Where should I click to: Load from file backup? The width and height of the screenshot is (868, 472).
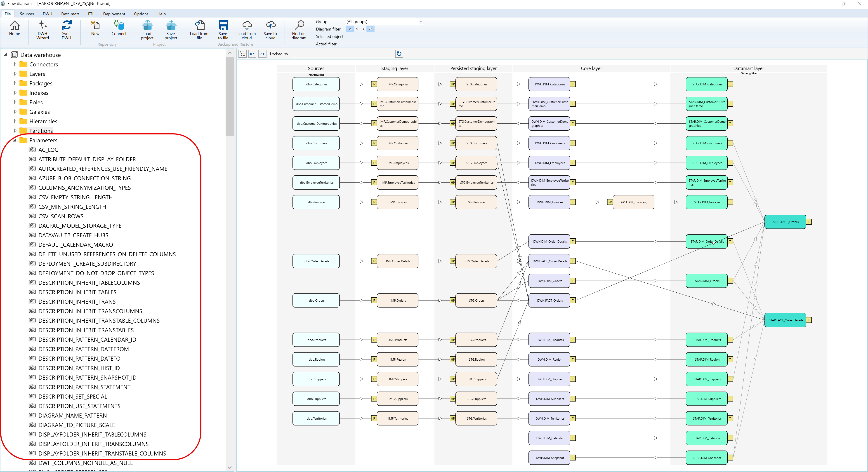coord(199,30)
